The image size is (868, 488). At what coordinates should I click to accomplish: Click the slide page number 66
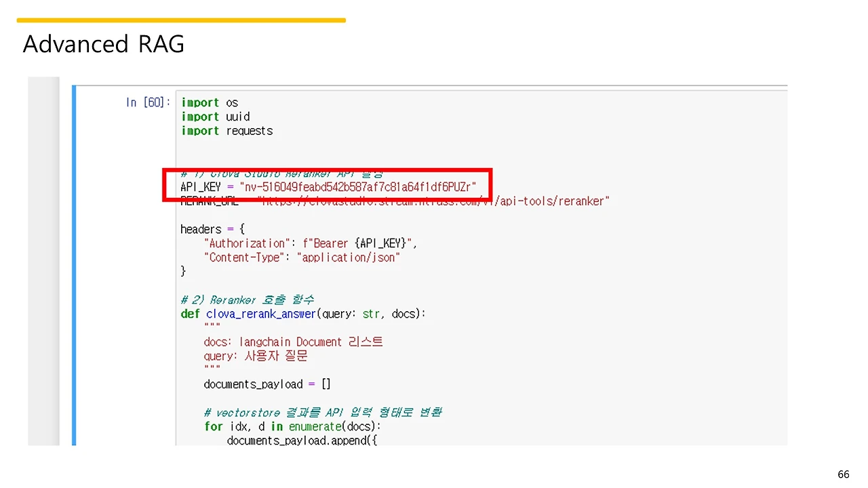[844, 474]
